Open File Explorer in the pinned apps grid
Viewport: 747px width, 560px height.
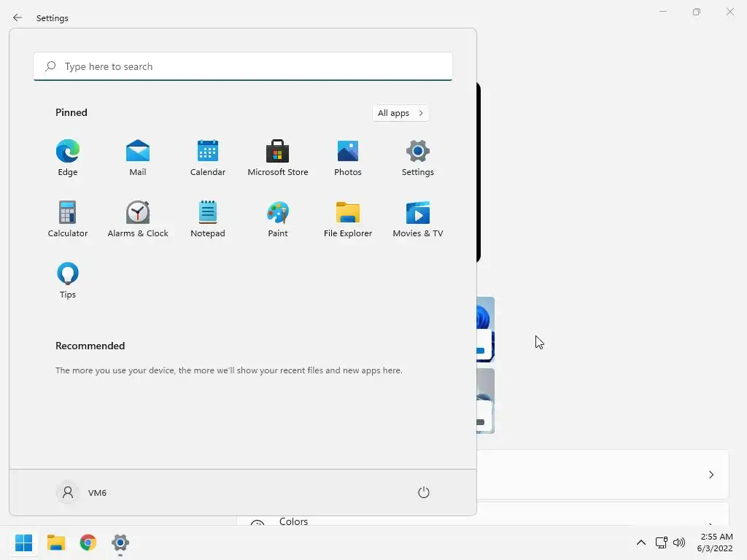(x=348, y=219)
